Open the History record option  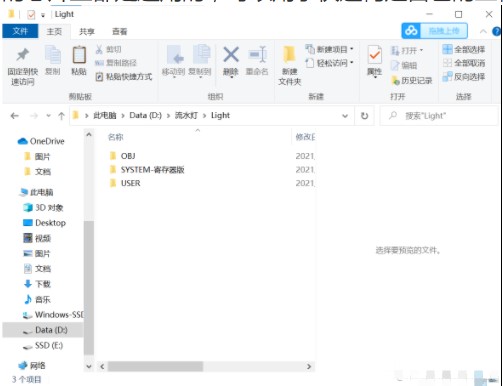[x=412, y=80]
